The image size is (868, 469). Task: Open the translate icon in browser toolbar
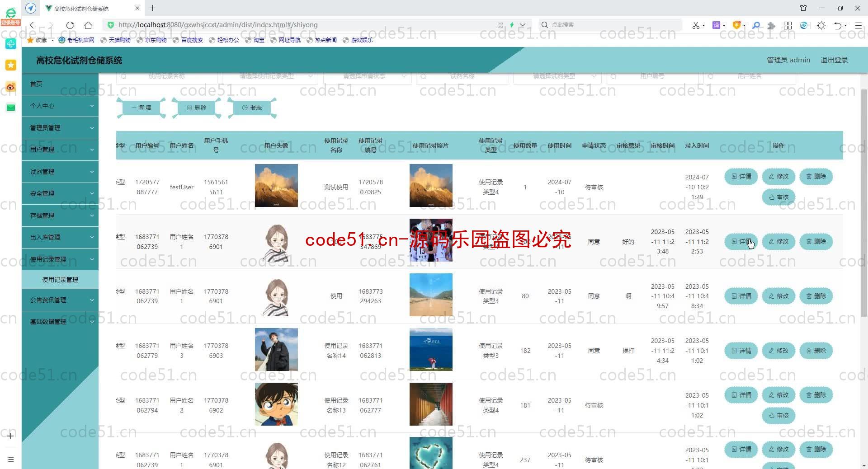(716, 25)
